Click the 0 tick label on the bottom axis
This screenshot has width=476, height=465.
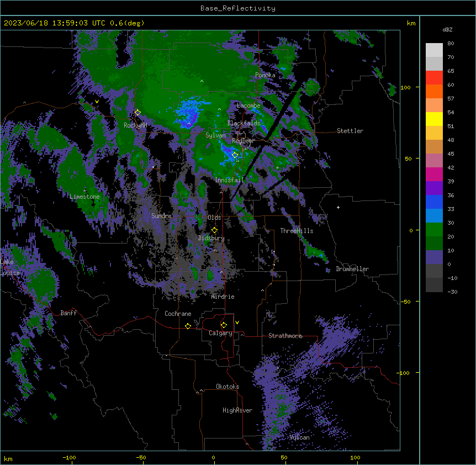coord(213,457)
